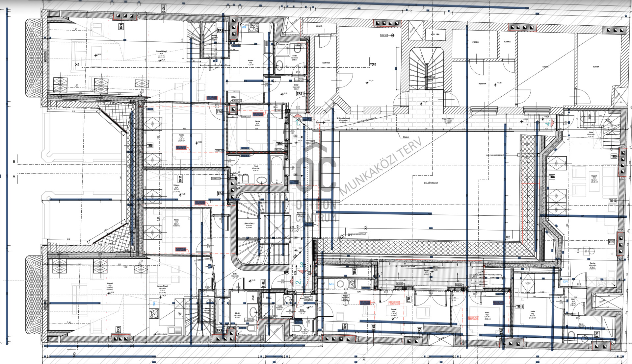
Task: Click the teal number 1 entrance marker
Action: [298, 122]
